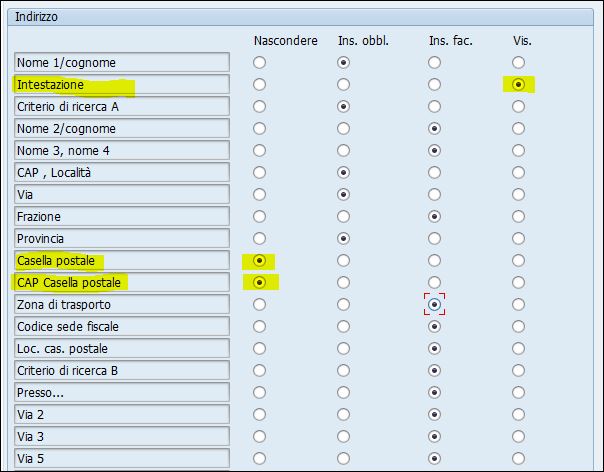The image size is (604, 472).
Task: Select Vis. for Provincia
Action: click(x=518, y=239)
